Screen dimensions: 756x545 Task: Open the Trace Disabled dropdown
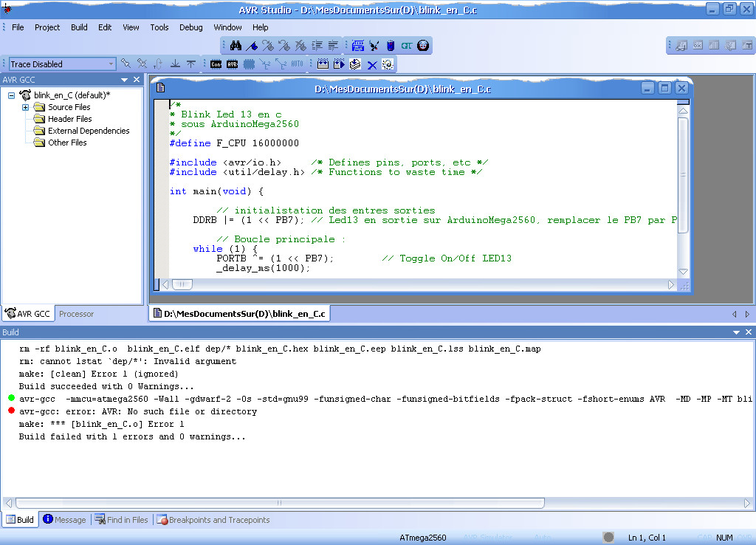111,64
